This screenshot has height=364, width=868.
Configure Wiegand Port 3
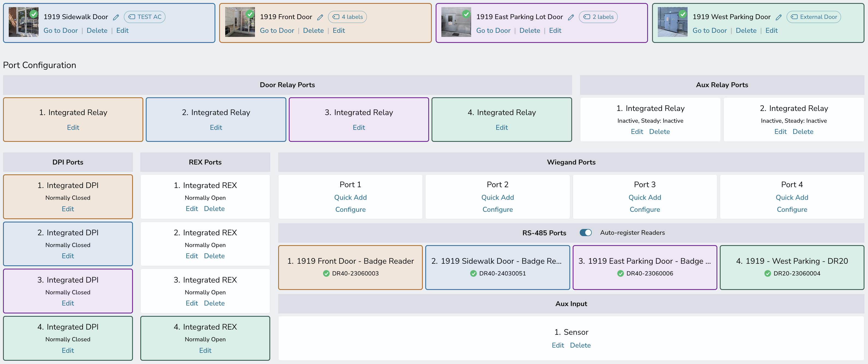[x=645, y=210]
